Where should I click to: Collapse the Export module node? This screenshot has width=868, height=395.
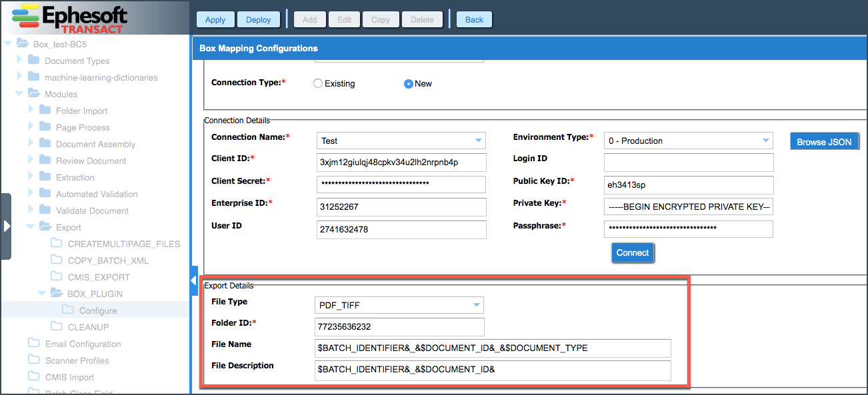[30, 227]
